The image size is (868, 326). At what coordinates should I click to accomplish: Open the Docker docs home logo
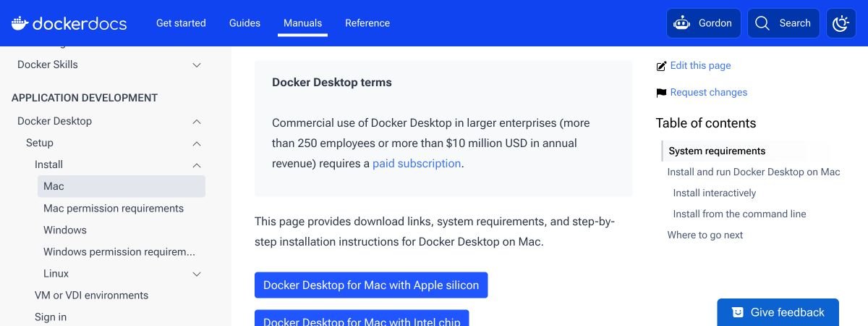point(69,23)
